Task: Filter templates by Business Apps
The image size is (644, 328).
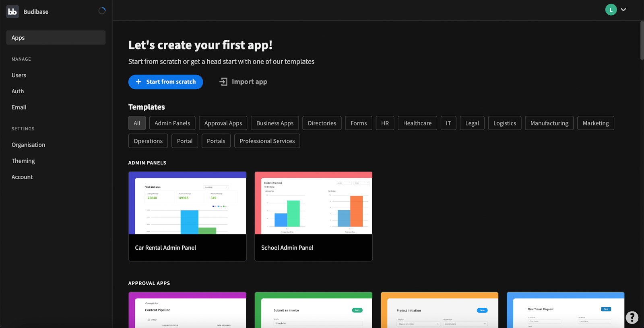Action: click(x=275, y=123)
